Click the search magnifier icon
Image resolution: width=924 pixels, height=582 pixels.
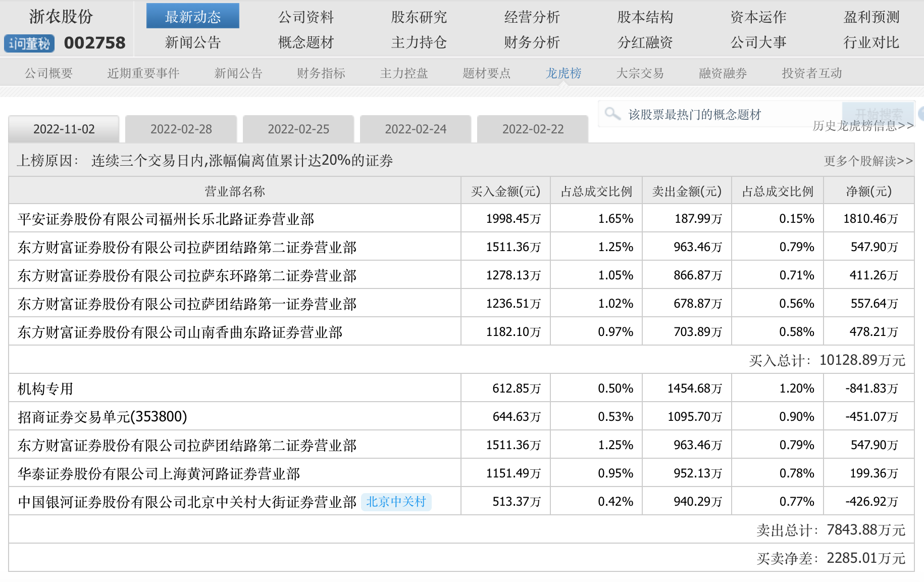[612, 114]
